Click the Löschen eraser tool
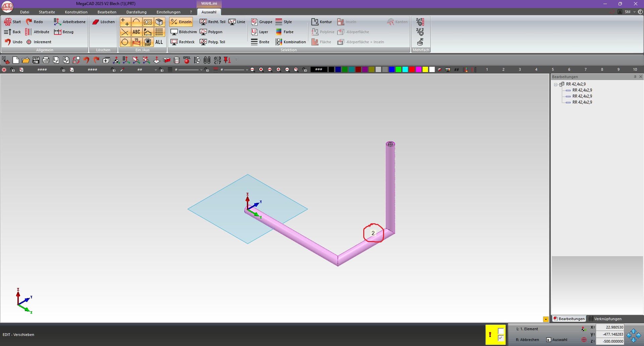644x346 pixels. coord(103,22)
